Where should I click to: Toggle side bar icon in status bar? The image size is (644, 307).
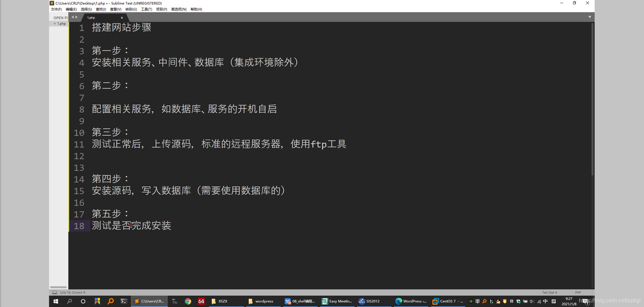(x=55, y=293)
